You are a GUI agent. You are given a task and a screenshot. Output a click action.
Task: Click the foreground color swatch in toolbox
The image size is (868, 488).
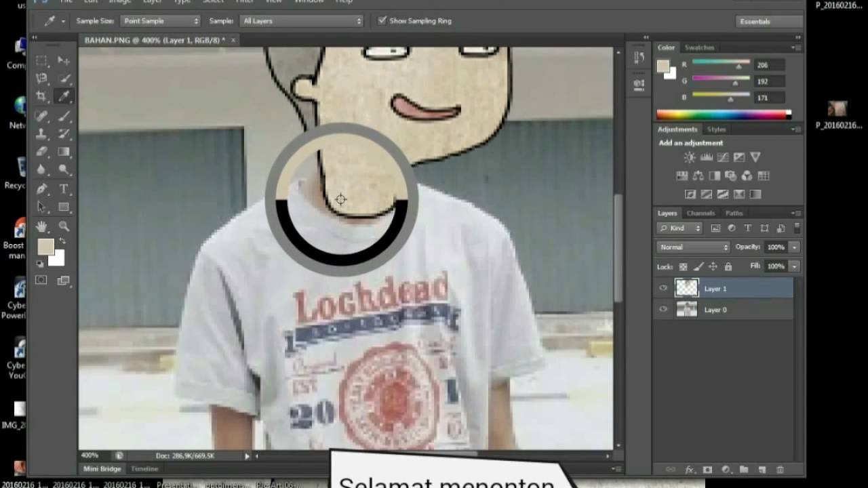click(x=45, y=247)
